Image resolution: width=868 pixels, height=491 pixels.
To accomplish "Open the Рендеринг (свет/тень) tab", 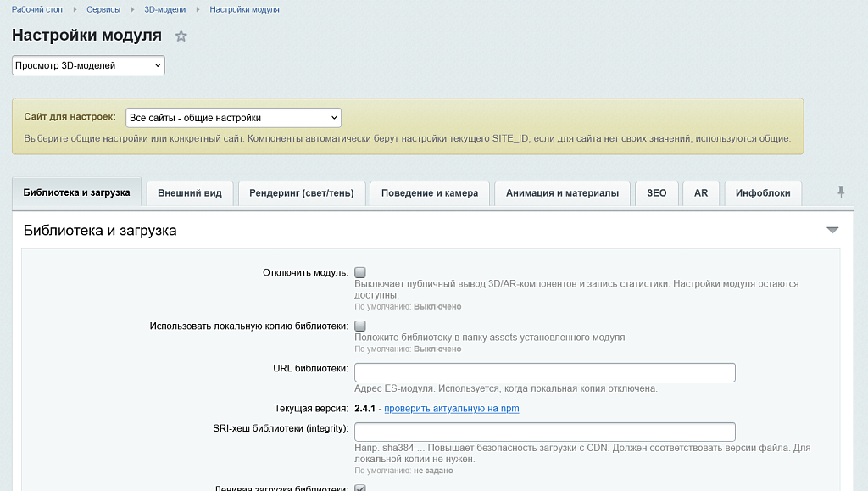I will [x=302, y=193].
